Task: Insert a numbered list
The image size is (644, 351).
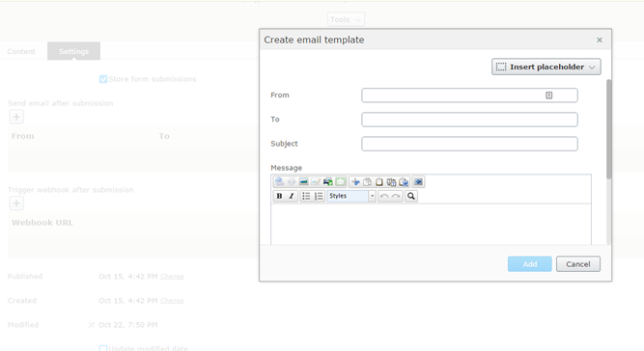Action: [319, 196]
